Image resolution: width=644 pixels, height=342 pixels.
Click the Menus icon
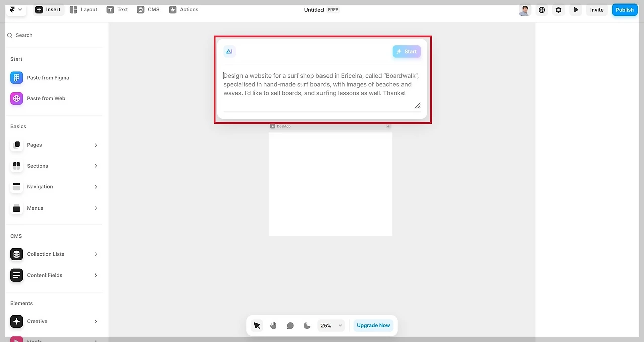[17, 208]
